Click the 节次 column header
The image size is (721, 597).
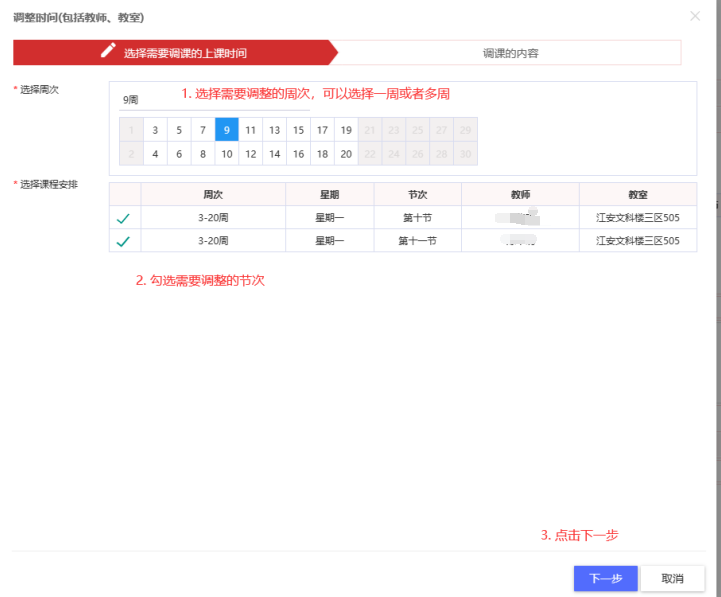tap(417, 194)
